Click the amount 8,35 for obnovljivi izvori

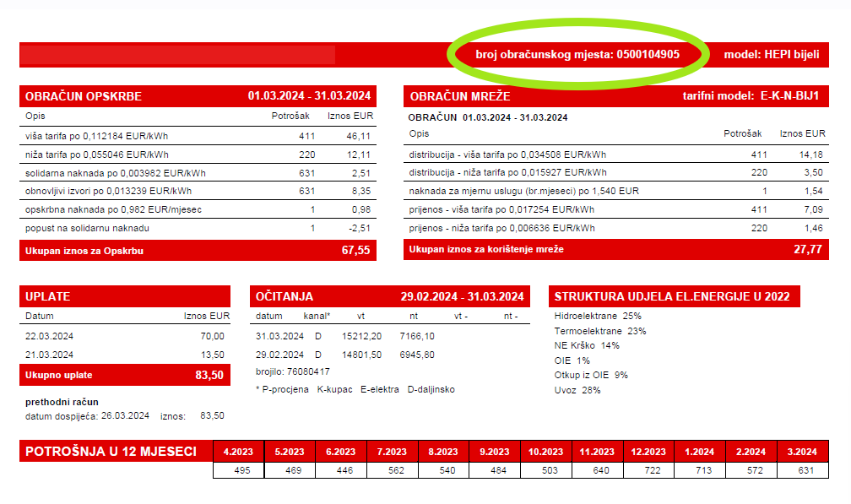click(x=361, y=191)
